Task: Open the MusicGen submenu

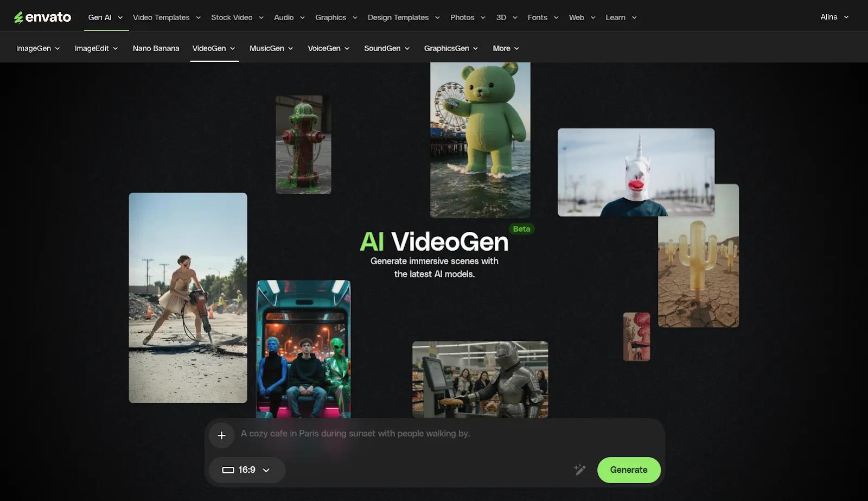Action: click(x=271, y=48)
